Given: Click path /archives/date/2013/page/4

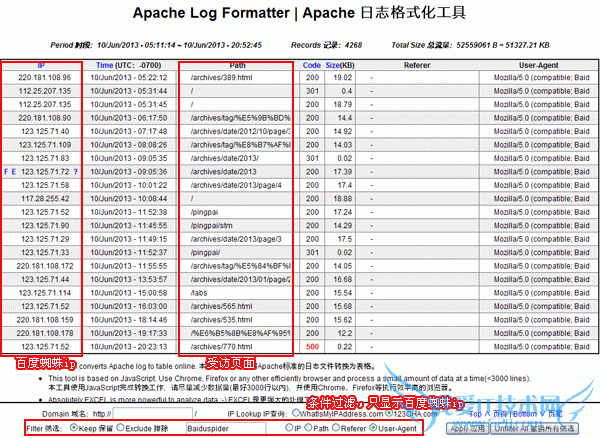Looking at the screenshot, I should 236,186.
